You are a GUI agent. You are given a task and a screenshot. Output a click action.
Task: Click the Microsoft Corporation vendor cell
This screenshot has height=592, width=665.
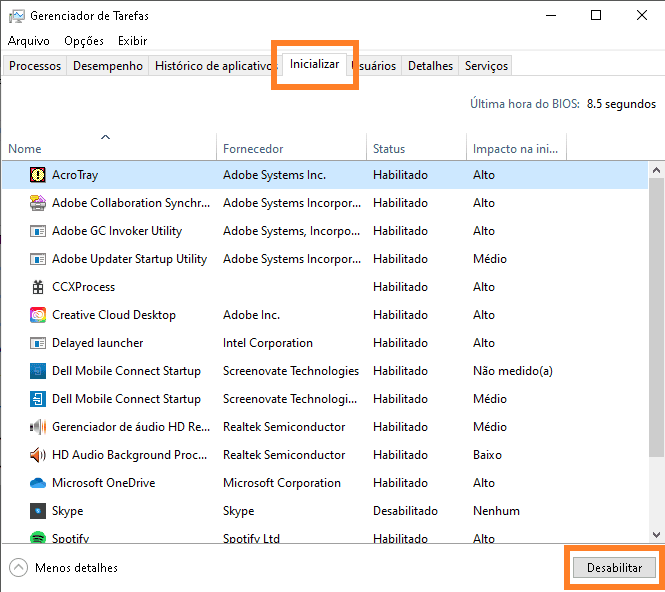tap(282, 483)
